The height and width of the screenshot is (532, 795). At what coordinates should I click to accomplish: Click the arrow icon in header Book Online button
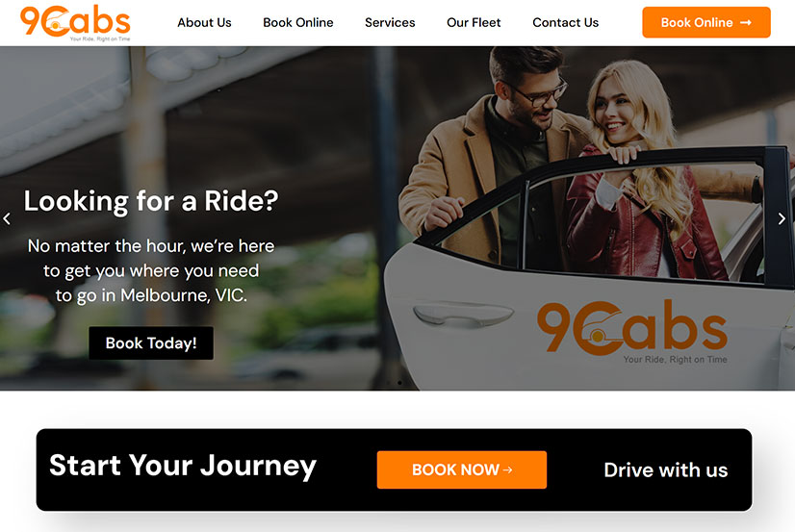click(745, 23)
